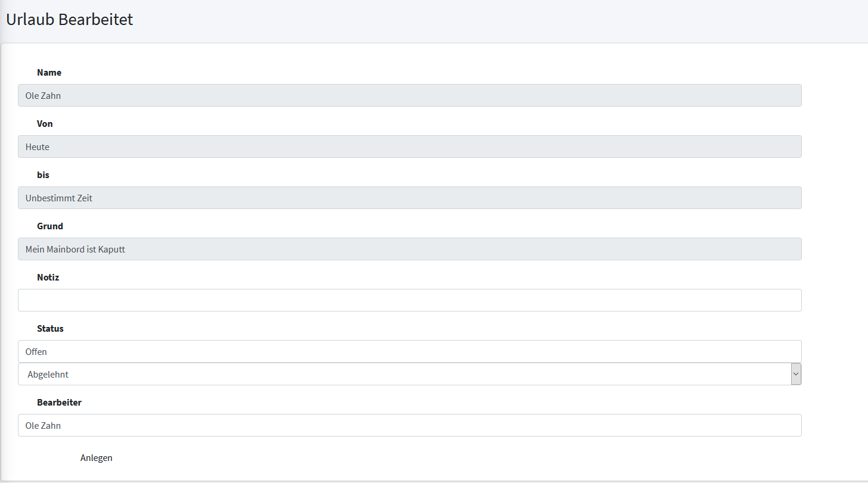Click the Bearbeiter label
Screen dimensions: 868x483
[59, 403]
